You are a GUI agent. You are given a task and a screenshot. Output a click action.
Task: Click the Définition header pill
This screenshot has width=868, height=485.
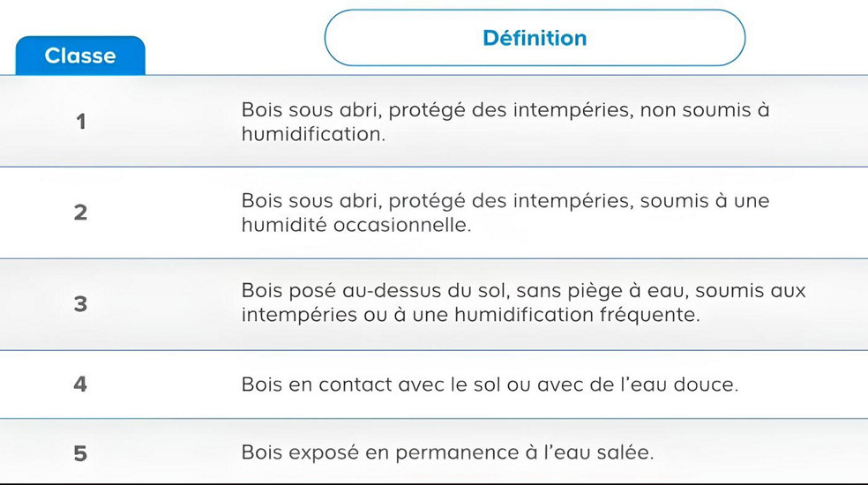(535, 38)
